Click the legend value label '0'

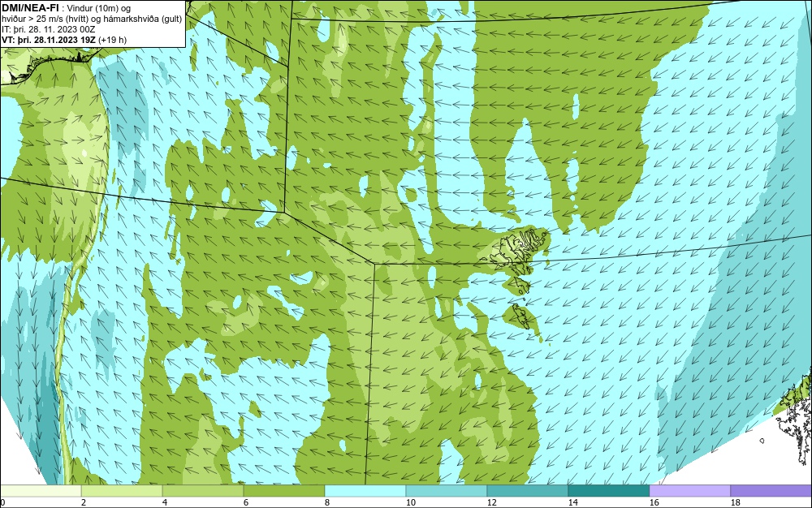[2, 502]
